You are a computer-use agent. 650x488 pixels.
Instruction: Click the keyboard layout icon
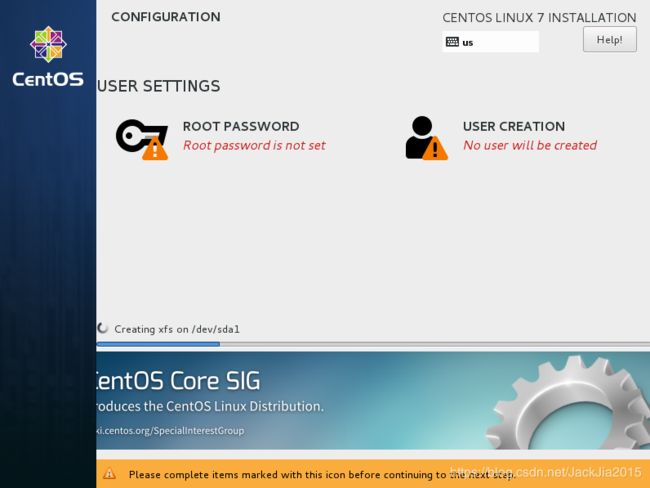point(452,42)
